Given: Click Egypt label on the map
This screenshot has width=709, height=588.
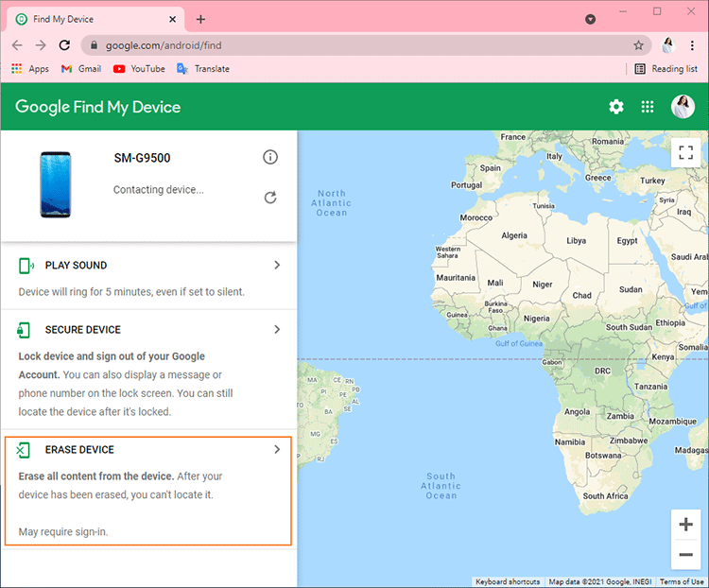Looking at the screenshot, I should click(x=627, y=241).
